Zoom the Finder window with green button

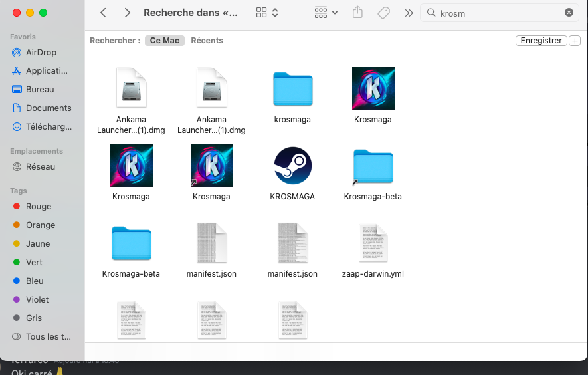[x=43, y=13]
